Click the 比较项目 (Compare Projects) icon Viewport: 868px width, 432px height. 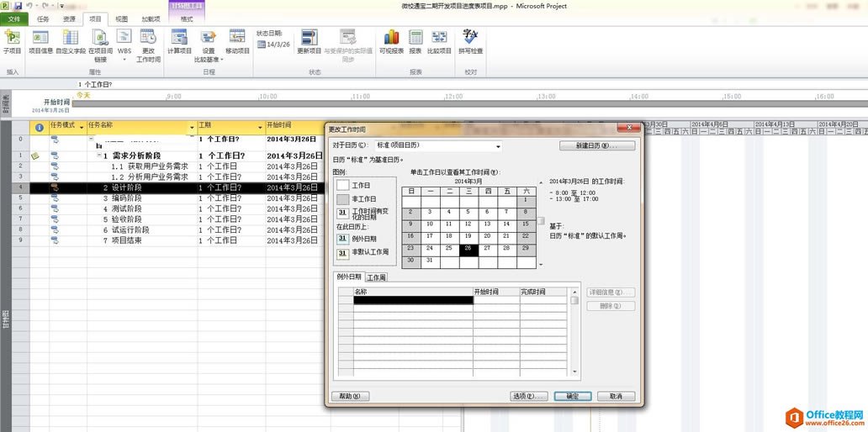439,41
